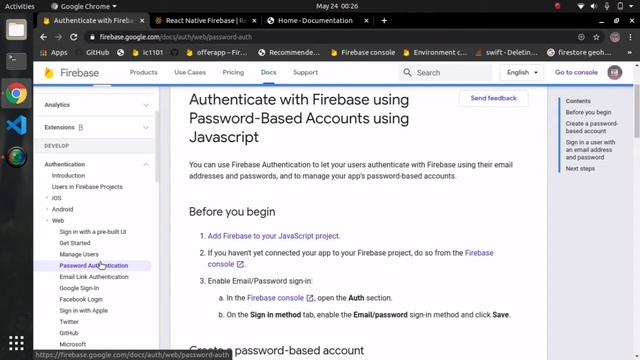Open Activities overview
The image size is (640, 360).
[20, 6]
